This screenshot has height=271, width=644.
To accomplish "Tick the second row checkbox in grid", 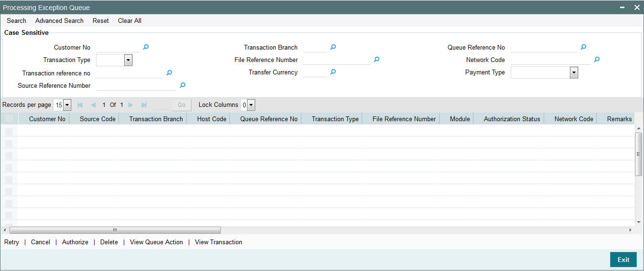I will pos(9,144).
